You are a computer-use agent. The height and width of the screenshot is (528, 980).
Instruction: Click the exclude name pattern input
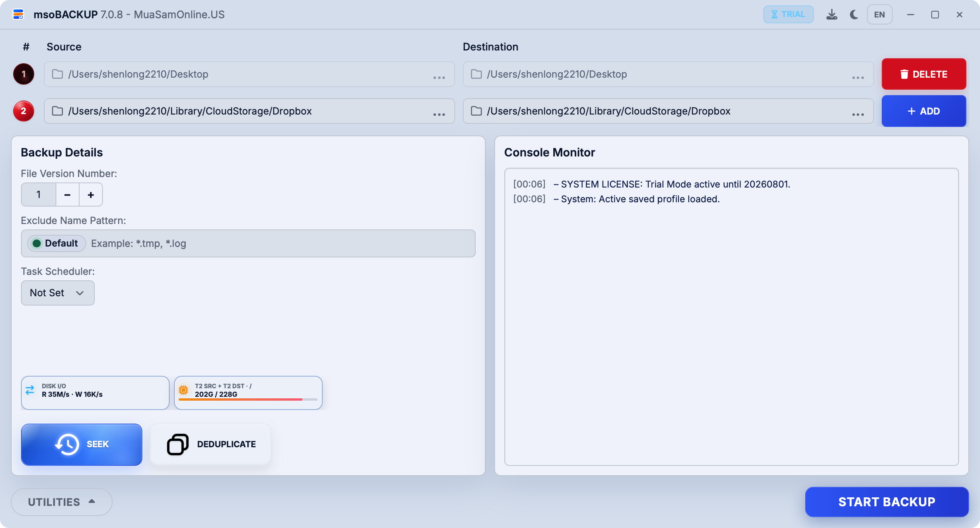248,243
